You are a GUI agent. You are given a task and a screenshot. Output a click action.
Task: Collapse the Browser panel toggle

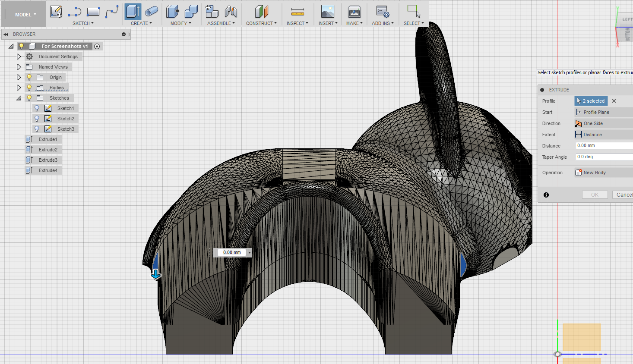6,34
